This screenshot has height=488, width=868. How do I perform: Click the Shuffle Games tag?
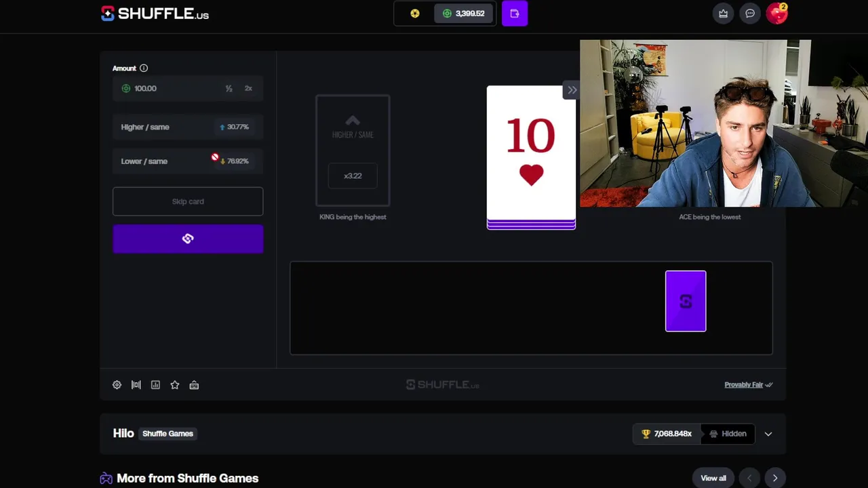click(167, 434)
